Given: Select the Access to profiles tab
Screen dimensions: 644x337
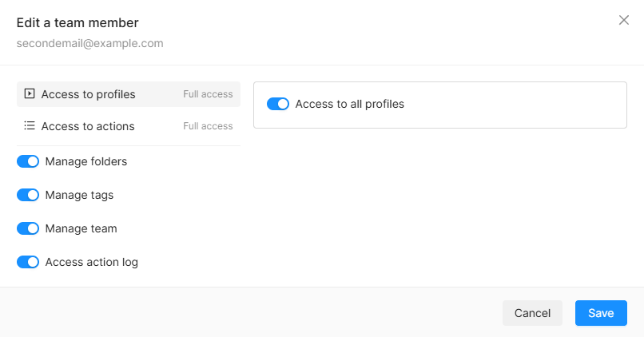Looking at the screenshot, I should 128,94.
